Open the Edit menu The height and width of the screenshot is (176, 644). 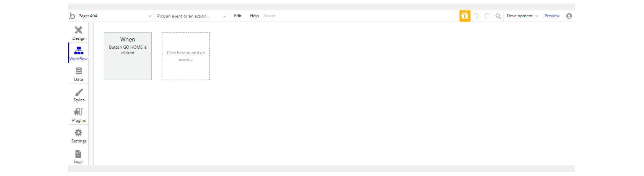pos(238,16)
